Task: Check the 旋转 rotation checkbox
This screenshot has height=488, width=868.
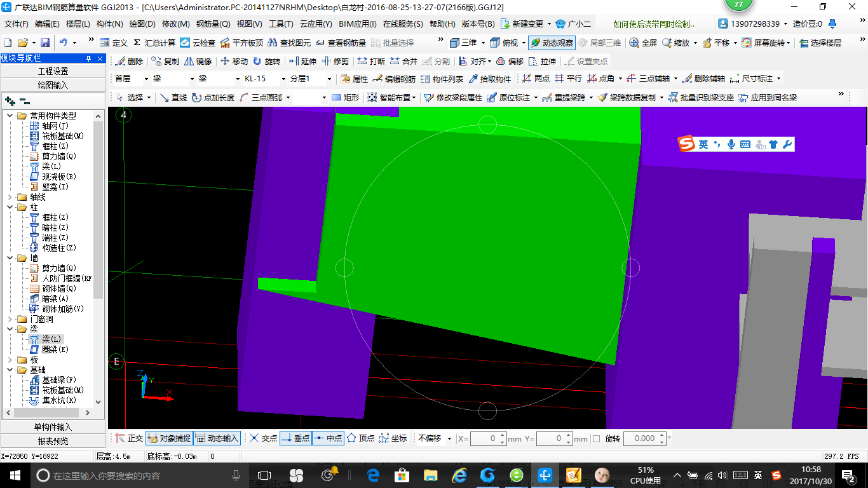Action: [596, 438]
